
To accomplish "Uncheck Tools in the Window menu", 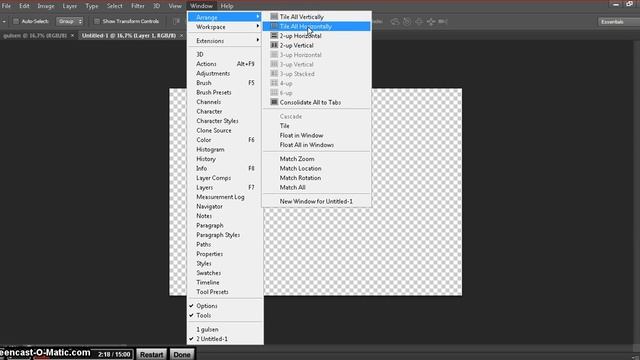I will click(225, 315).
